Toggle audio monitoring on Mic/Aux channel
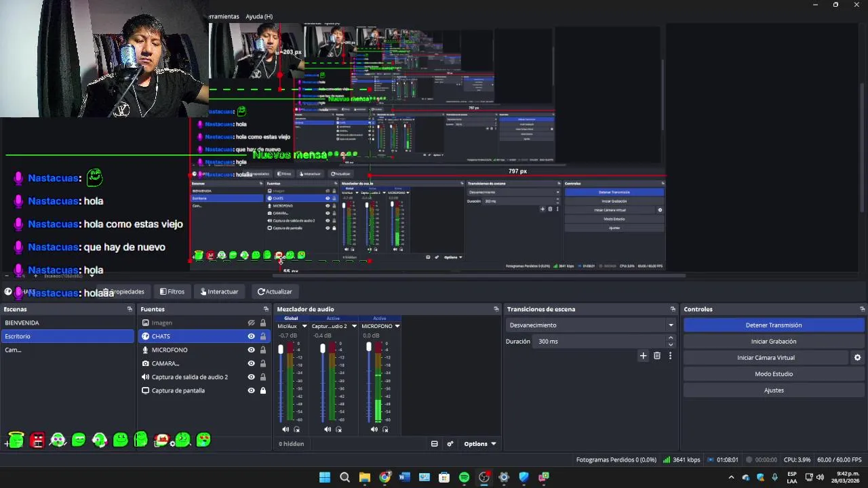The image size is (868, 488). 296,429
